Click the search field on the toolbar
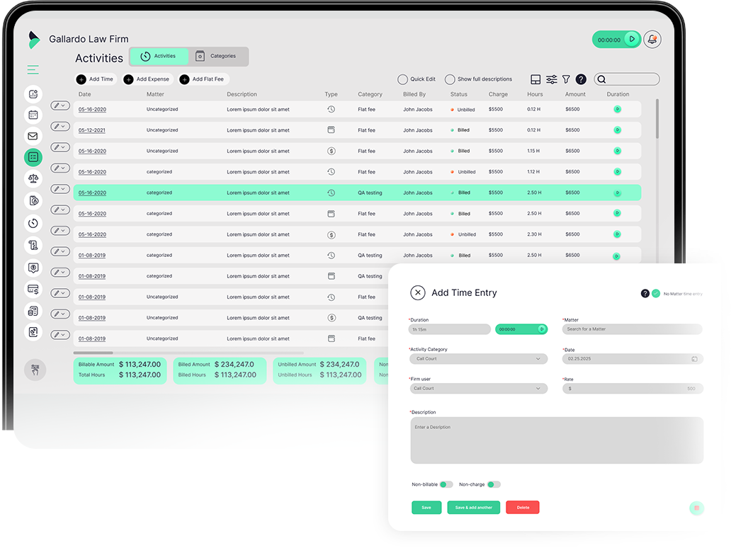The width and height of the screenshot is (731, 560). [627, 79]
